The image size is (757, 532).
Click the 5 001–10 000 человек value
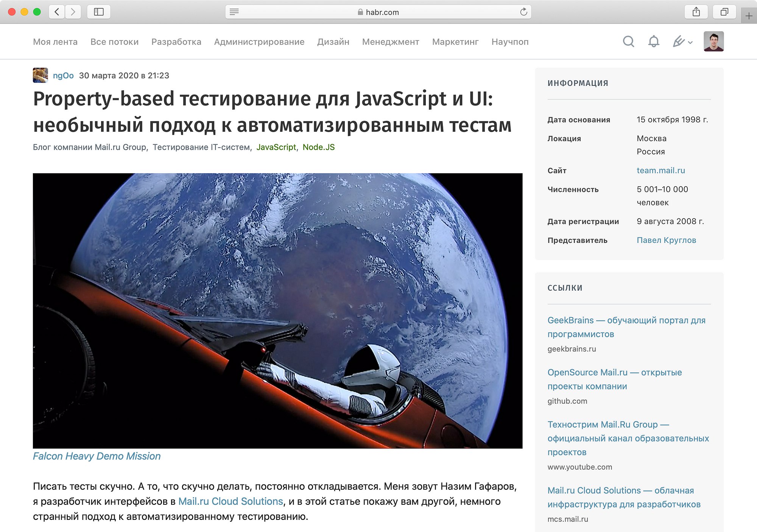[x=662, y=196]
